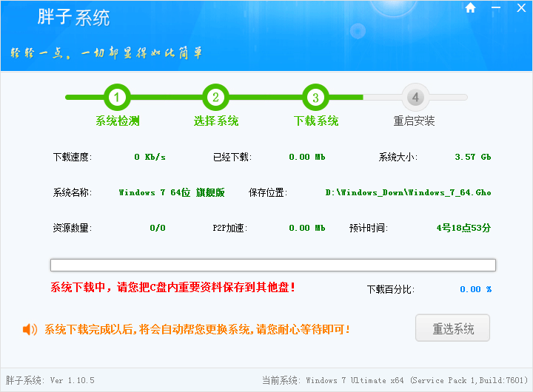Image resolution: width=533 pixels, height=392 pixels.
Task: Click the Windows 7 64位 旗舰版 system name
Action: pyautogui.click(x=172, y=192)
